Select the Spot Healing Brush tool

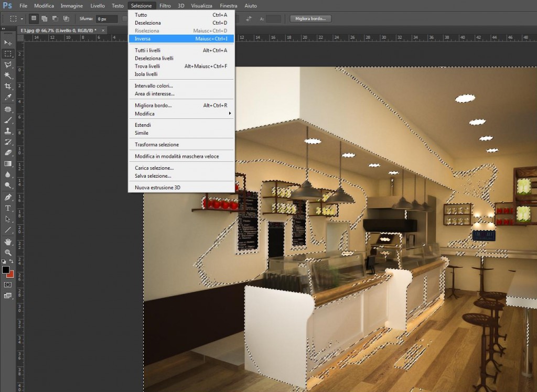(8, 109)
